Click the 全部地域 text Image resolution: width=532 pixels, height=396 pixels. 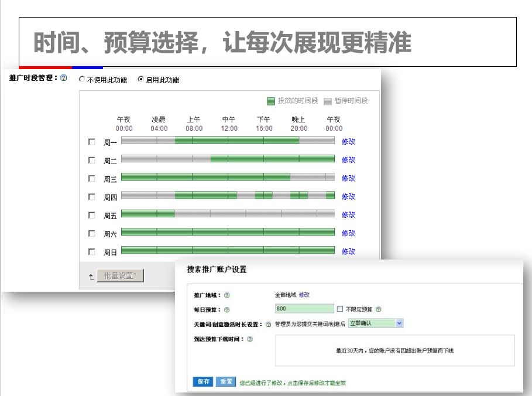(x=286, y=295)
